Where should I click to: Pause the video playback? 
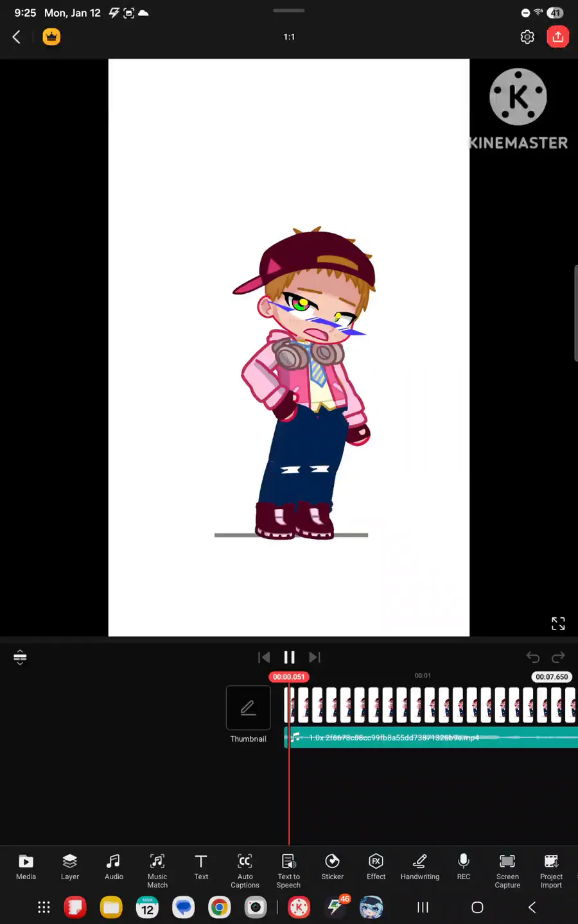(289, 657)
